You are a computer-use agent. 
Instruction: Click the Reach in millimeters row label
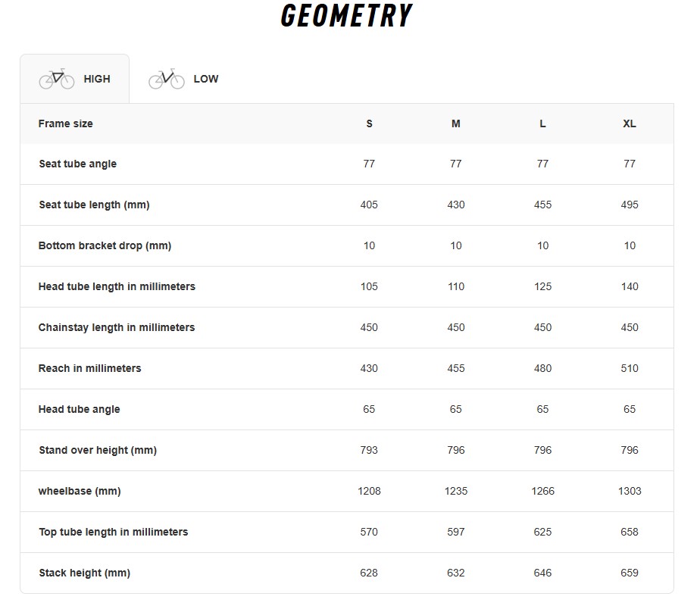point(89,368)
